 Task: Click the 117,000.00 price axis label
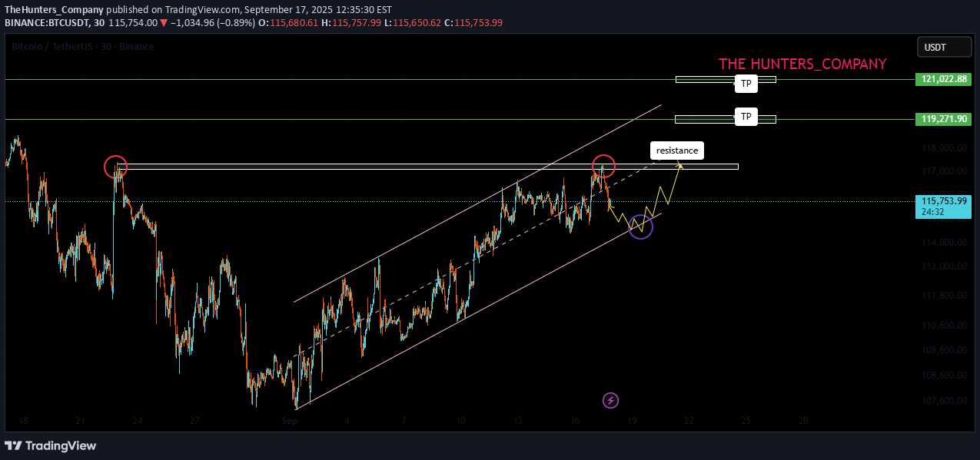(x=944, y=171)
